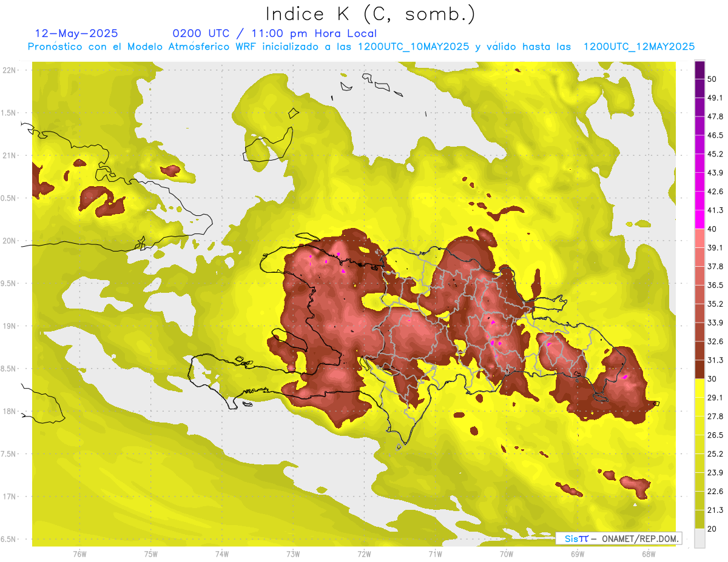Screen dimensions: 728x562
Task: Click the '72W' longitude label
Action: point(364,554)
